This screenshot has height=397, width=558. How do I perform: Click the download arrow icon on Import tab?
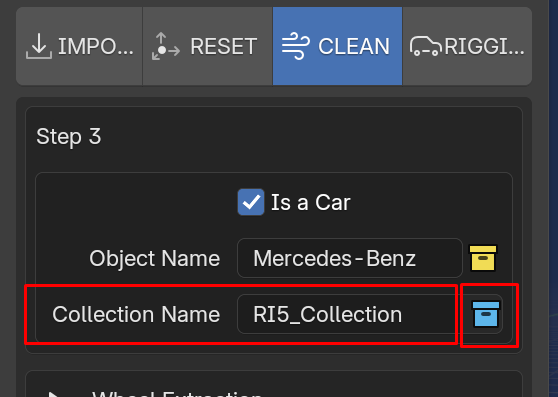click(x=39, y=46)
